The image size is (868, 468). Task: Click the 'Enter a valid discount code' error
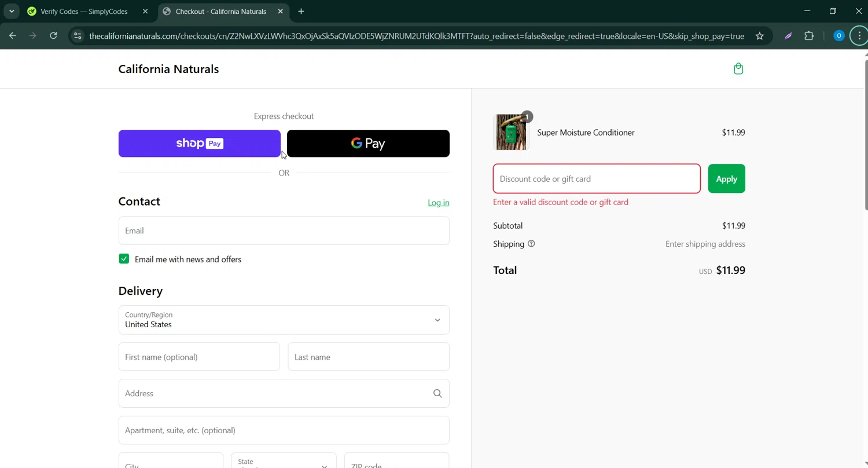(x=561, y=202)
